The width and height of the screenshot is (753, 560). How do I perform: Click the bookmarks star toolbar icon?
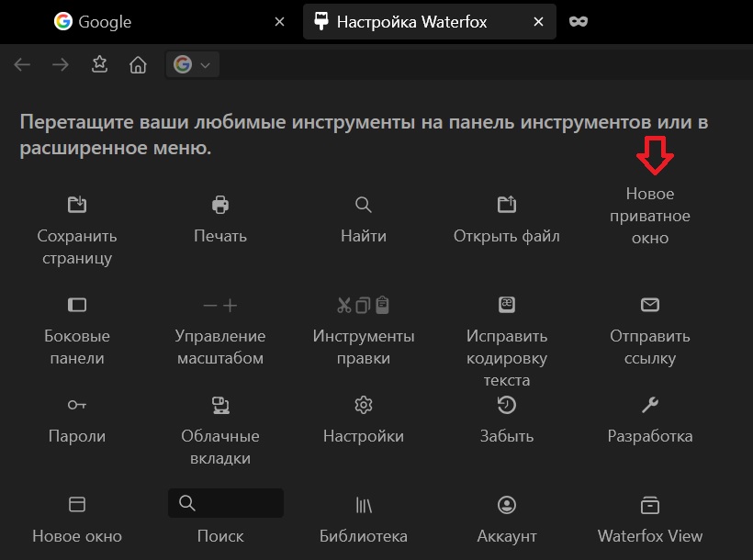[x=99, y=64]
